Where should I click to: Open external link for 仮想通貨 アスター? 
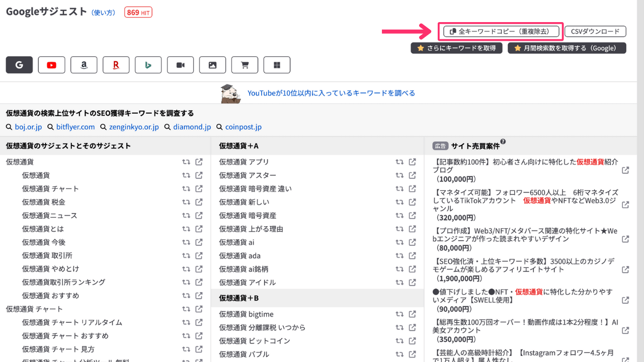click(412, 175)
